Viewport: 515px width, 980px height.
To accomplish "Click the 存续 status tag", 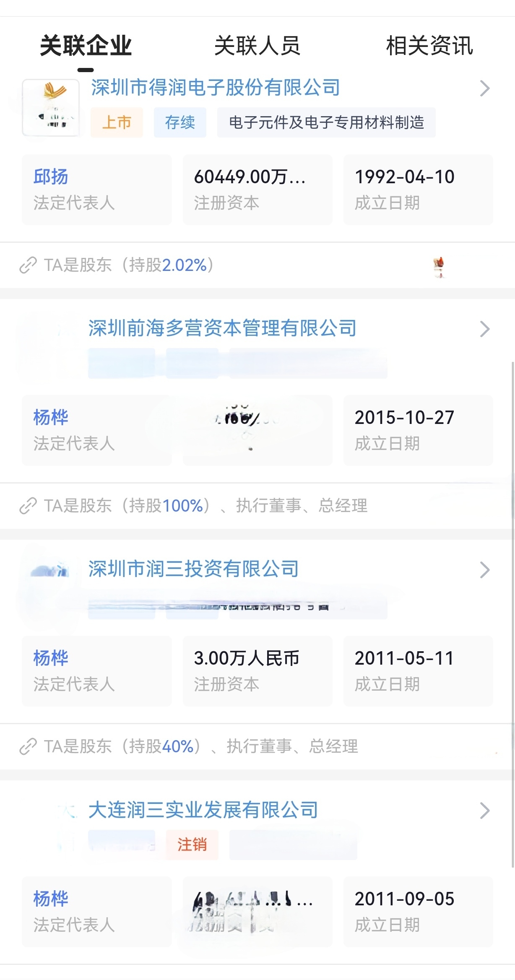I will point(180,122).
